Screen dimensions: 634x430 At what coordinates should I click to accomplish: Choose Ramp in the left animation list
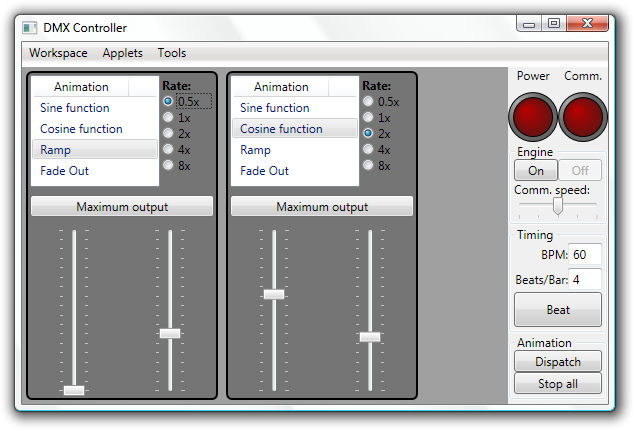tap(95, 150)
